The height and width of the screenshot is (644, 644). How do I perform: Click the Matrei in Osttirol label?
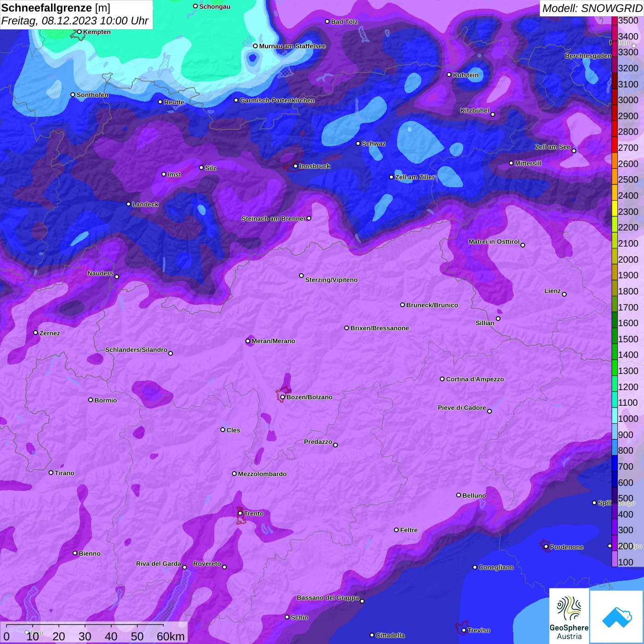(494, 241)
